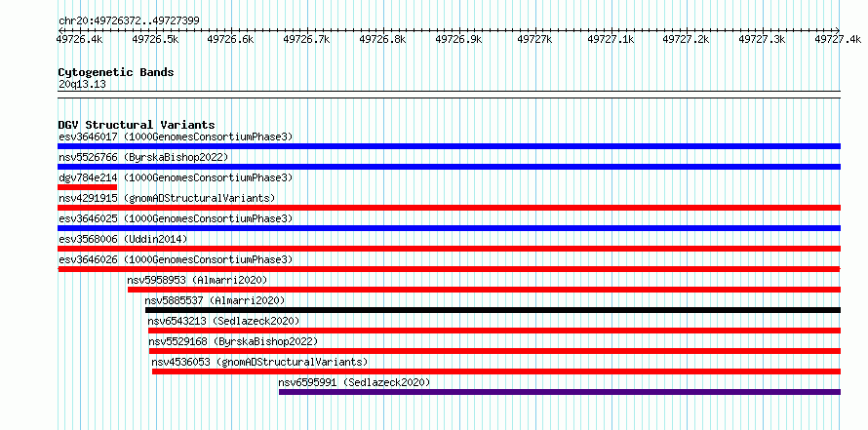Open the nsv4291915 (gnomADStructuralVariants) label

point(167,198)
